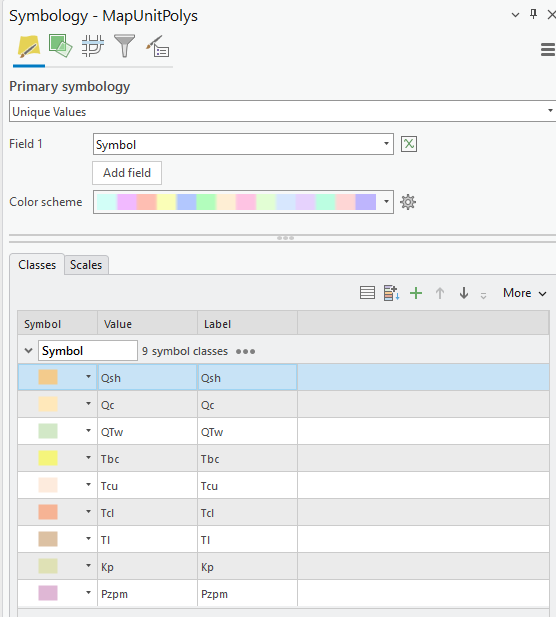The width and height of the screenshot is (556, 617).
Task: Click the Kp olive swatch
Action: (48, 566)
